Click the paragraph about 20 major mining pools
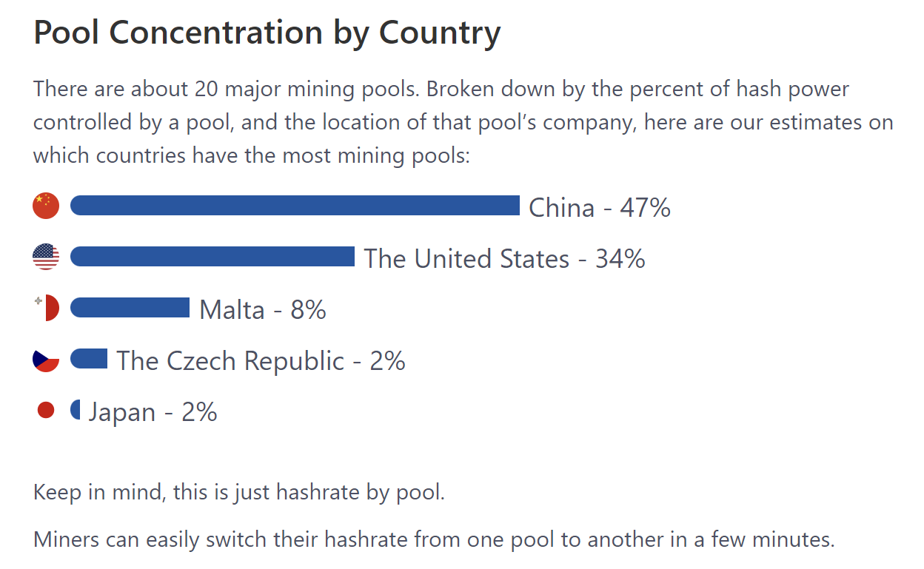The height and width of the screenshot is (569, 924). [x=441, y=90]
